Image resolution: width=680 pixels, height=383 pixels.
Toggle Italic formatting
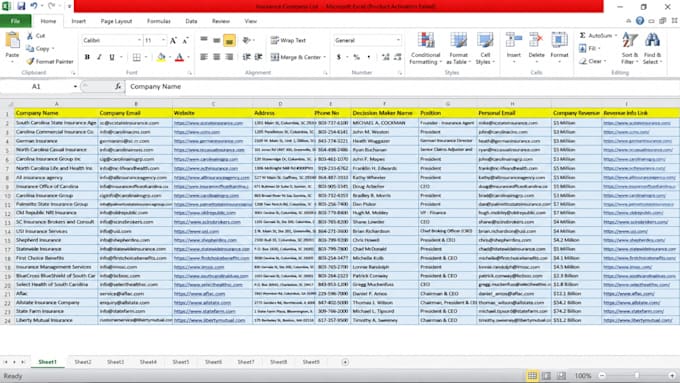(x=99, y=57)
